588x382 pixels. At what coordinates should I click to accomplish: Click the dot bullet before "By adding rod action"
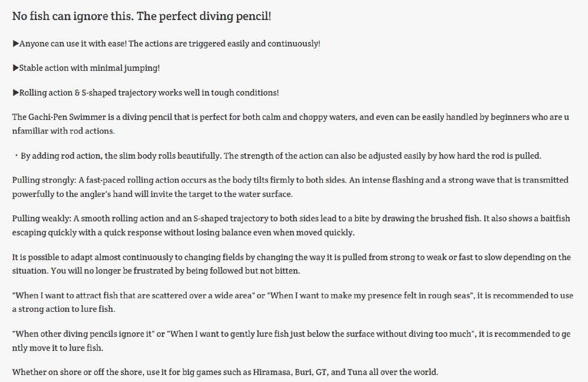[x=16, y=155]
